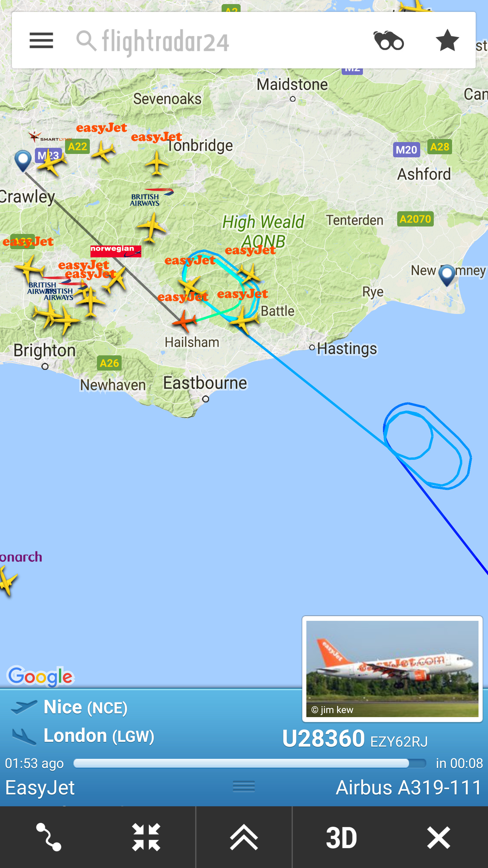Tap flight number U28360
488x868 pixels.
[324, 738]
